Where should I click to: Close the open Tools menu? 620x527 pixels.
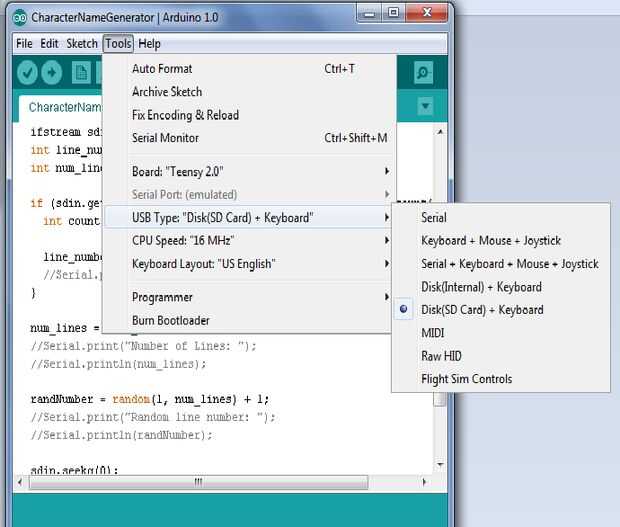click(x=118, y=43)
